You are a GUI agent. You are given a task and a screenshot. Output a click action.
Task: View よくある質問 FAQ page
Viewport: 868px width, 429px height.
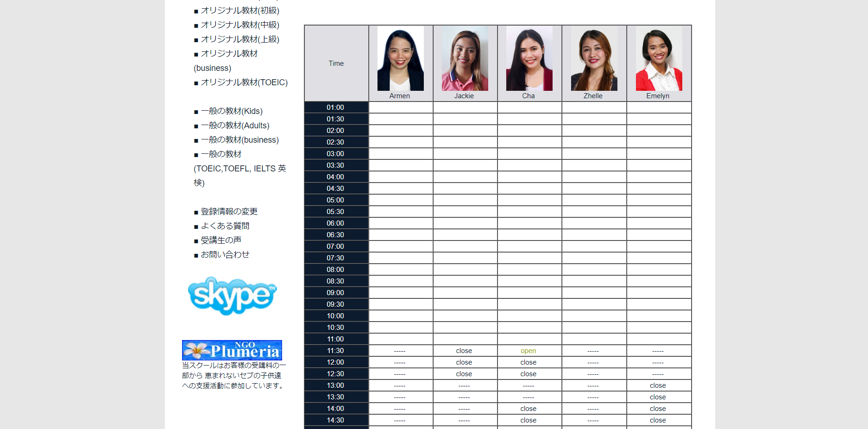[x=225, y=226]
